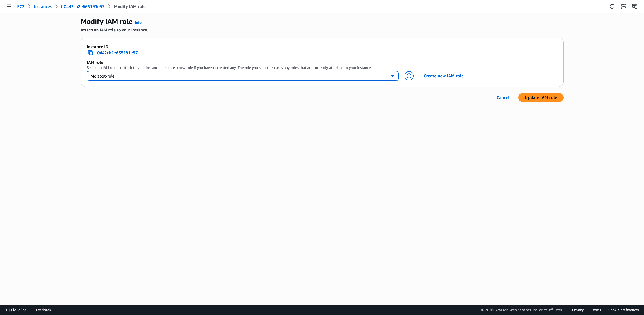The image size is (644, 315).
Task: Click the info circle icon in top bar
Action: tap(612, 6)
